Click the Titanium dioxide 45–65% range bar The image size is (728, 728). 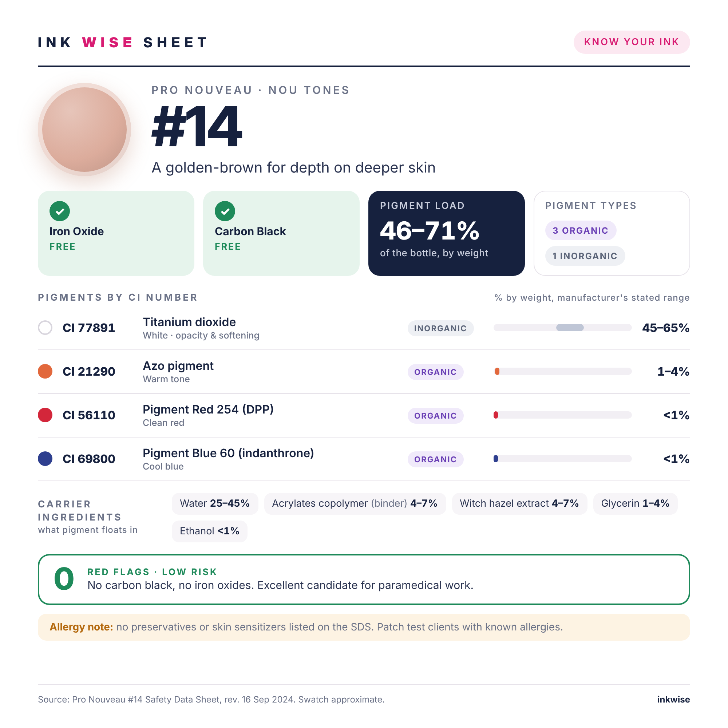coord(563,328)
